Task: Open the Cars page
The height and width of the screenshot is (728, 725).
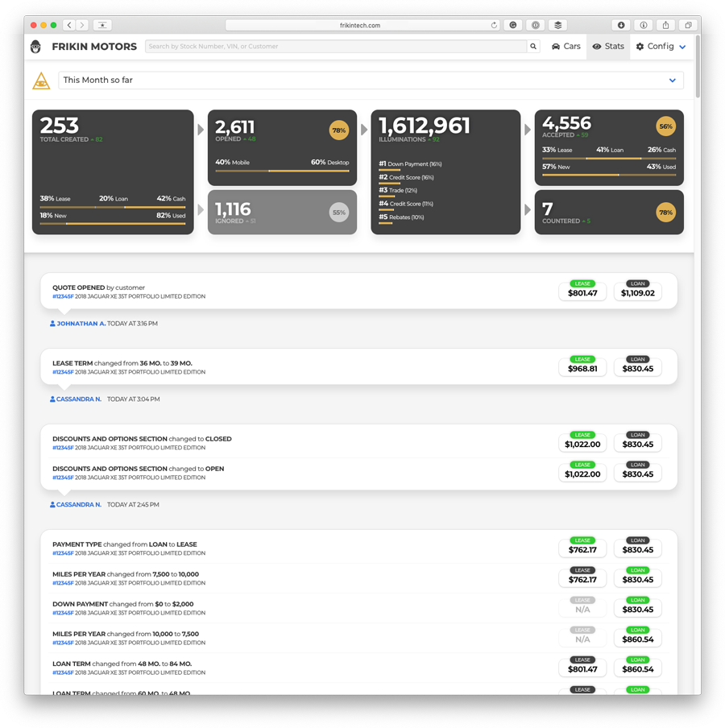Action: tap(565, 47)
